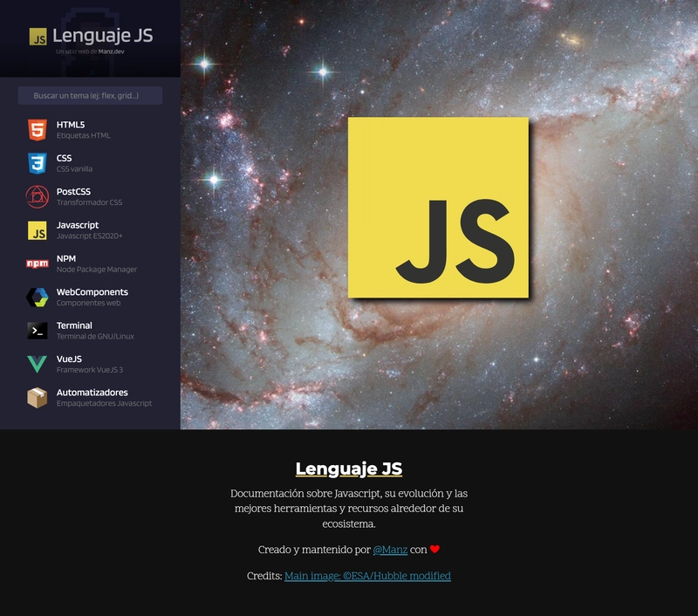The image size is (698, 616).
Task: Click the green VueJS icon
Action: coord(37,365)
